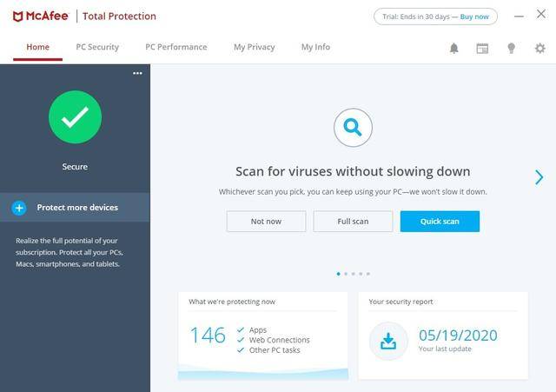Click the Apps checklist item
This screenshot has width=556, height=392.
pos(258,330)
